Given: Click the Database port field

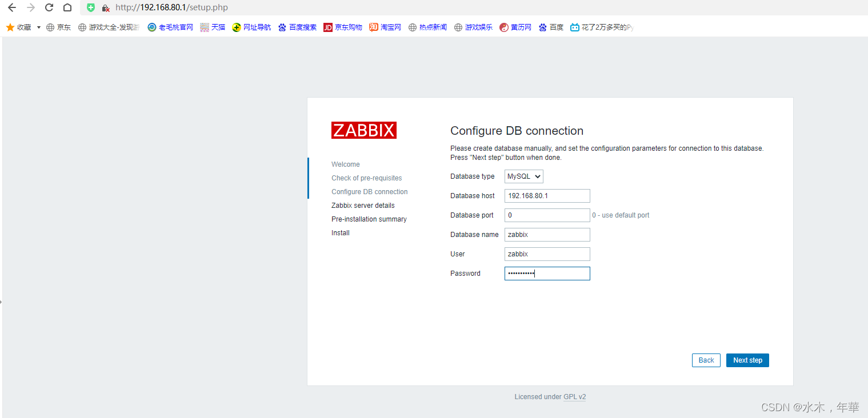Looking at the screenshot, I should (x=547, y=215).
